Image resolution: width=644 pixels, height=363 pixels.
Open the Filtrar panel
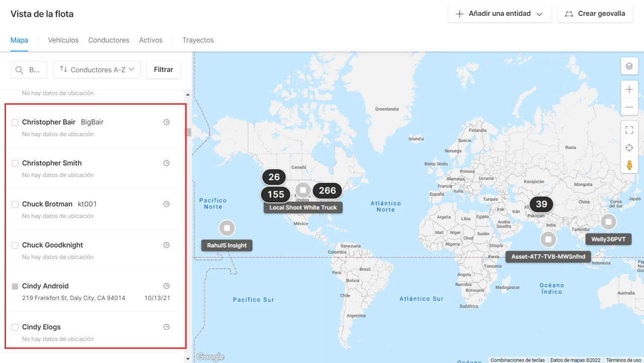click(x=163, y=69)
